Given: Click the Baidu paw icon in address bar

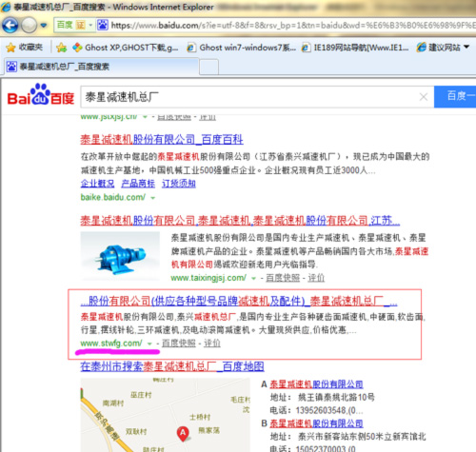Looking at the screenshot, I should [103, 25].
